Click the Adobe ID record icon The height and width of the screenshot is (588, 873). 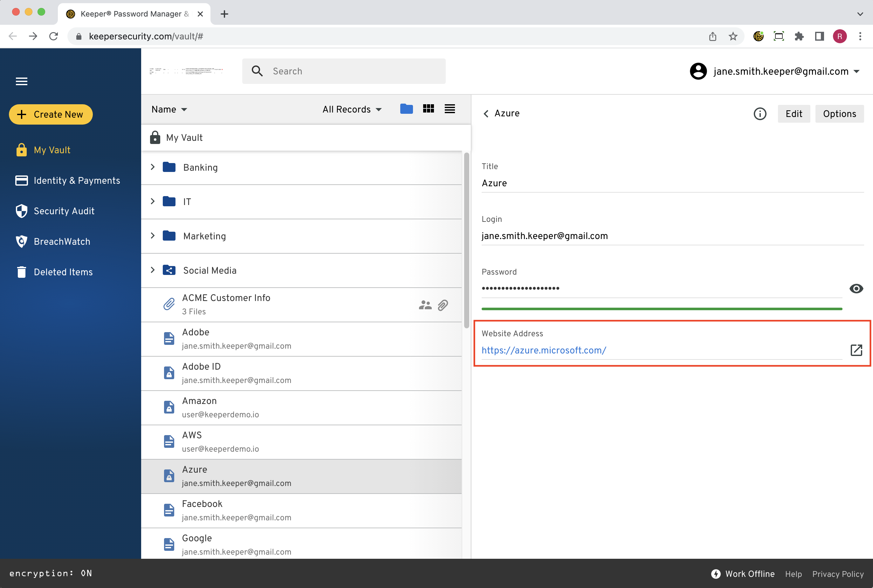coord(169,373)
